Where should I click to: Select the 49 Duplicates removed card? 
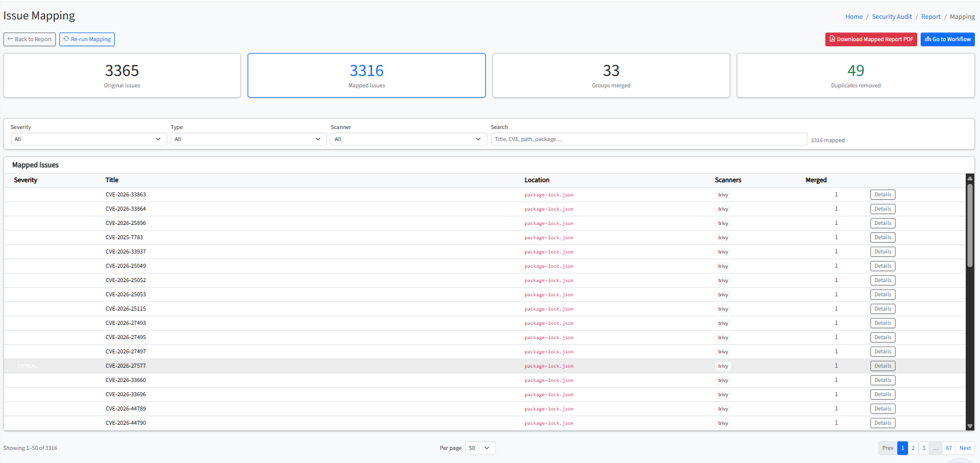[x=856, y=75]
